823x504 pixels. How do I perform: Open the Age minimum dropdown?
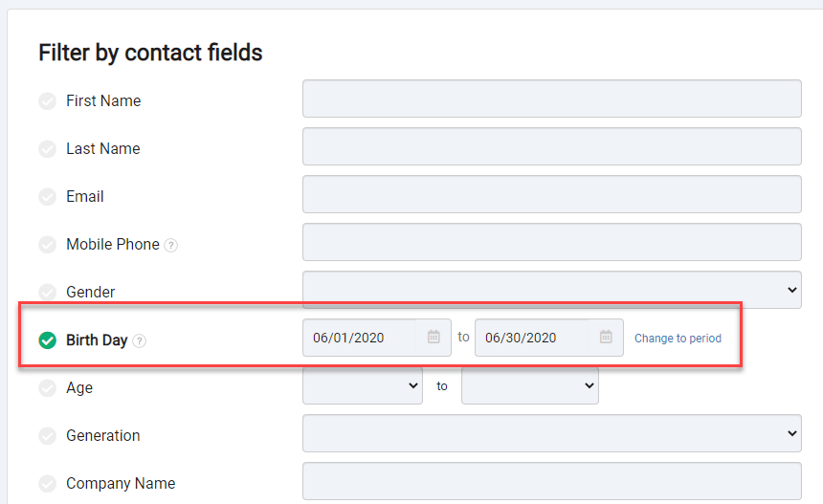click(x=363, y=385)
